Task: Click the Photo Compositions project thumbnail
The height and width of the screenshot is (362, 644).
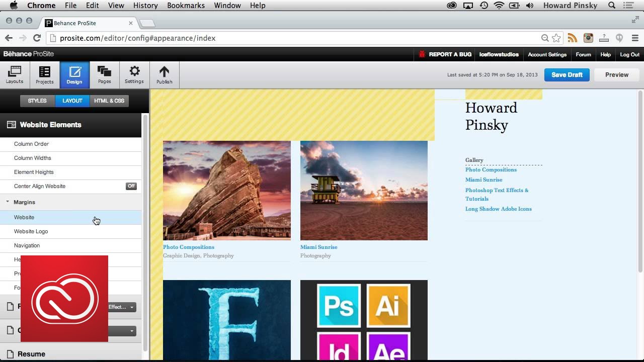Action: click(226, 191)
